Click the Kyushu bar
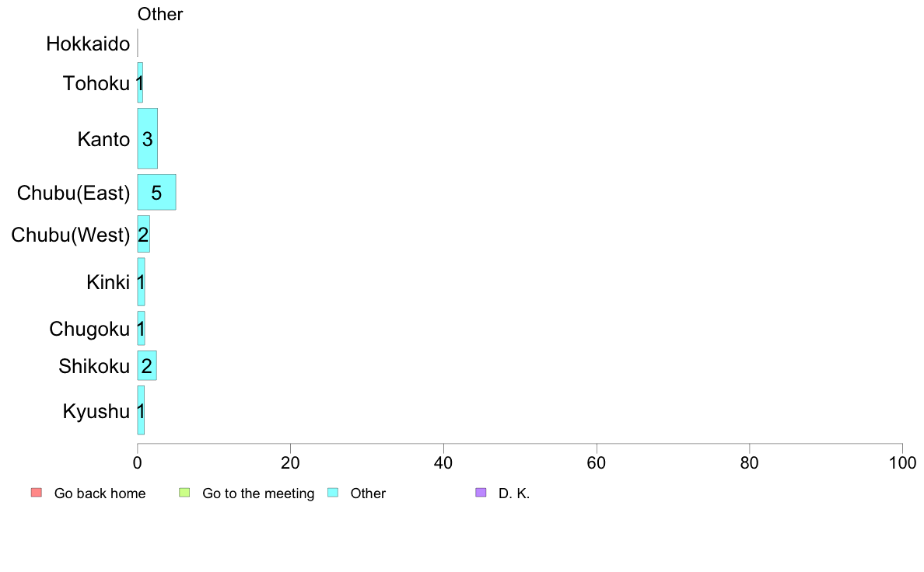The image size is (924, 572). 141,410
